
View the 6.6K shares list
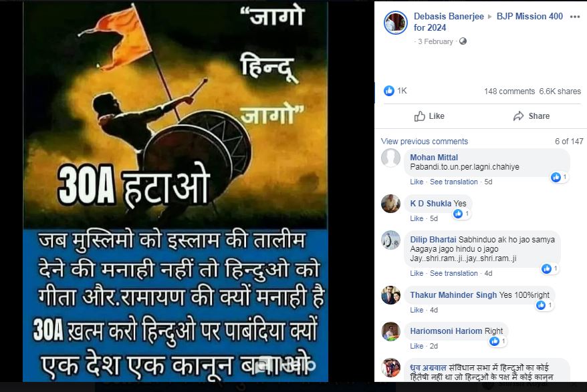560,91
